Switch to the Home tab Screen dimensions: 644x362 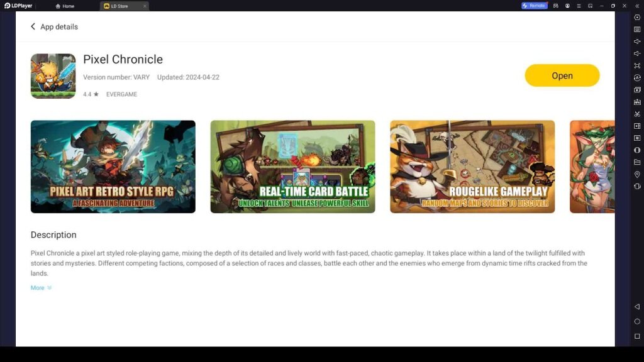[65, 6]
